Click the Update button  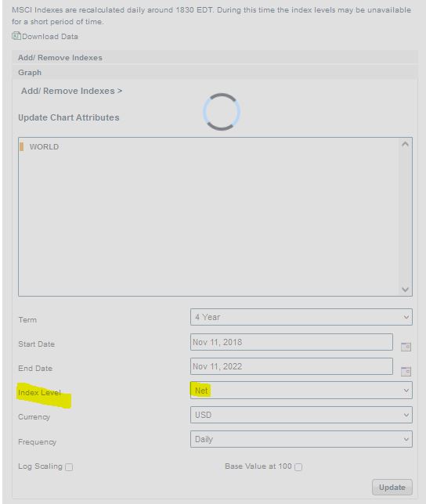(x=392, y=488)
